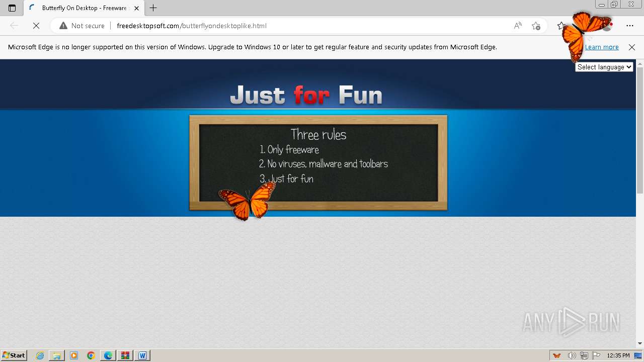Open the Windows Start menu
The width and height of the screenshot is (644, 362).
pyautogui.click(x=14, y=355)
